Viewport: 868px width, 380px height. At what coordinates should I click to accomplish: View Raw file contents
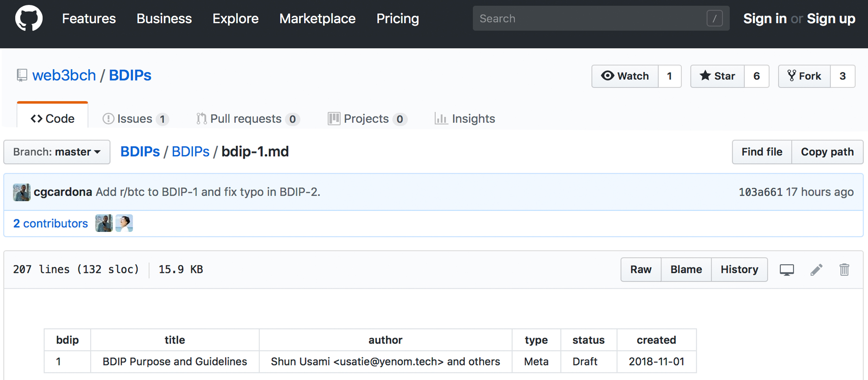641,270
